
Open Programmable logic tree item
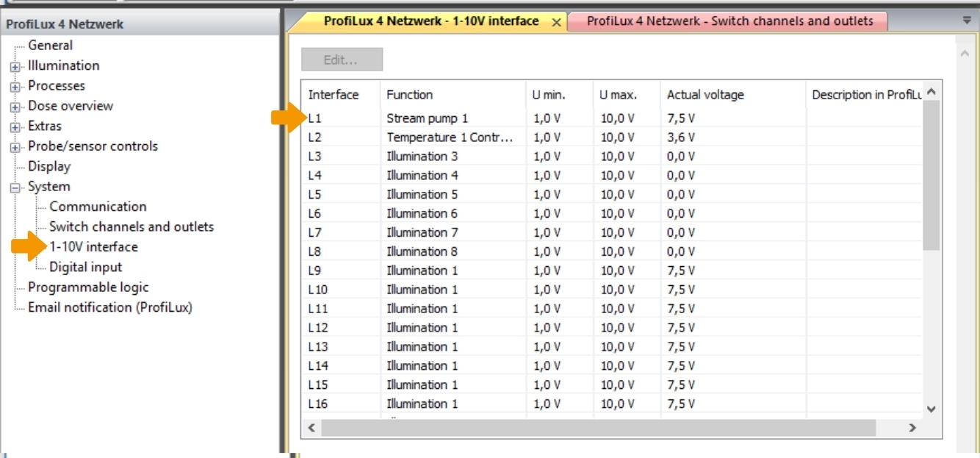(88, 287)
